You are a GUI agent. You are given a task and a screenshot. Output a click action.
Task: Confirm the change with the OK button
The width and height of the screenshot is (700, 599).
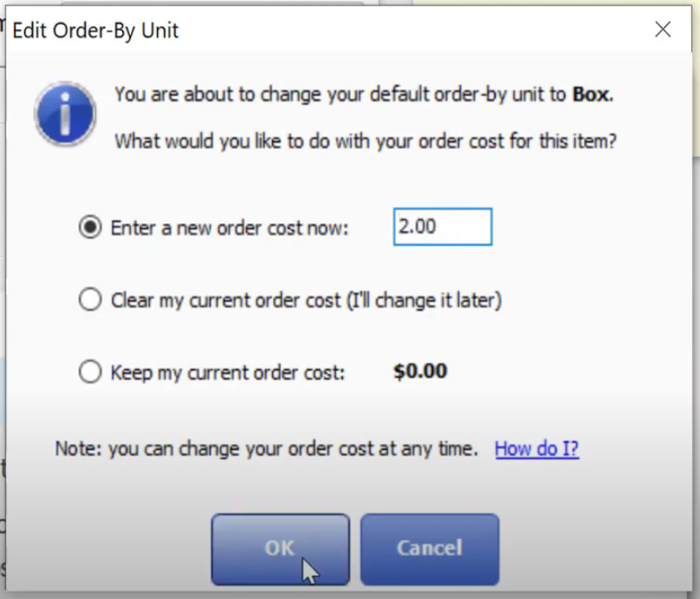click(x=280, y=549)
